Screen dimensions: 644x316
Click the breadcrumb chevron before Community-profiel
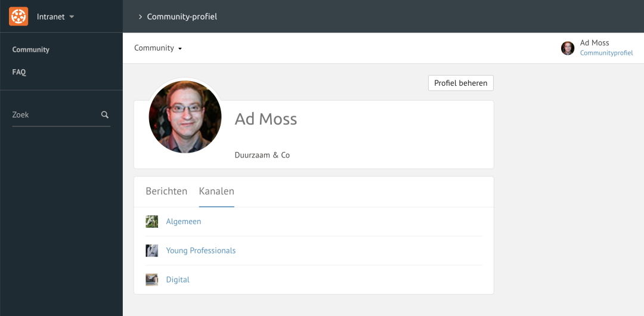click(x=140, y=17)
